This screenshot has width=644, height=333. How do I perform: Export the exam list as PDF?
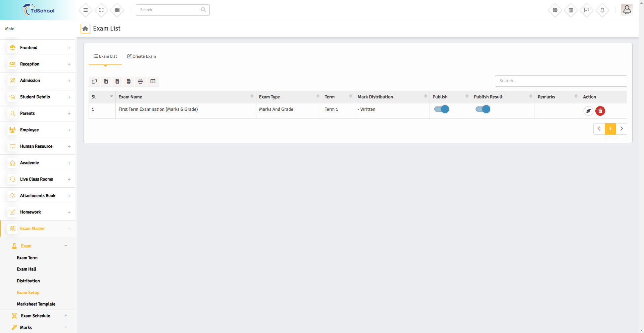click(x=129, y=81)
